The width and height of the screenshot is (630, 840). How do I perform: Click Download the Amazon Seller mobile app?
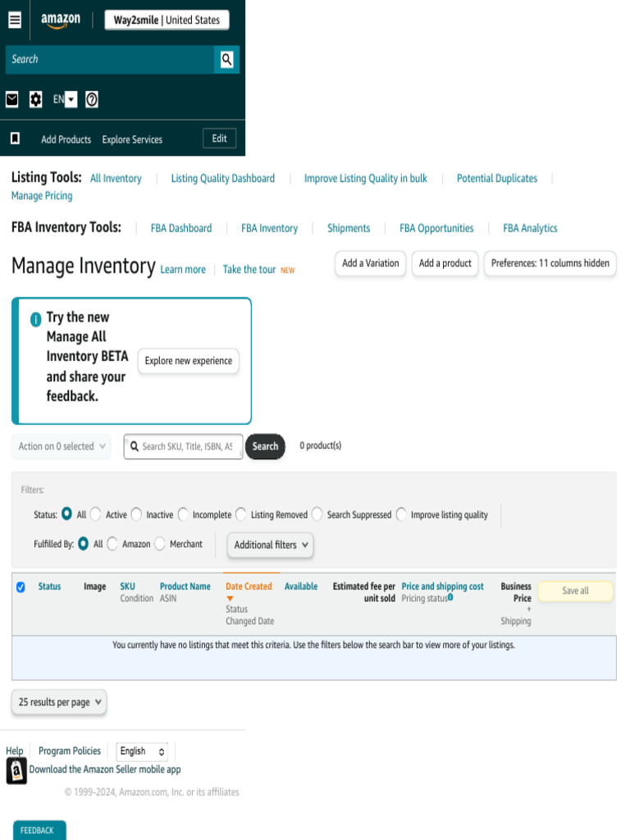tap(105, 769)
